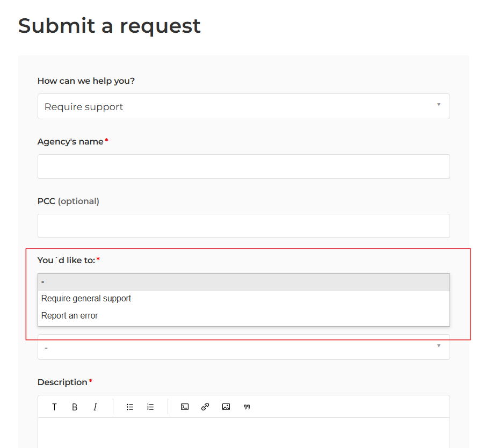Select the '-' blank option in list

(x=243, y=282)
